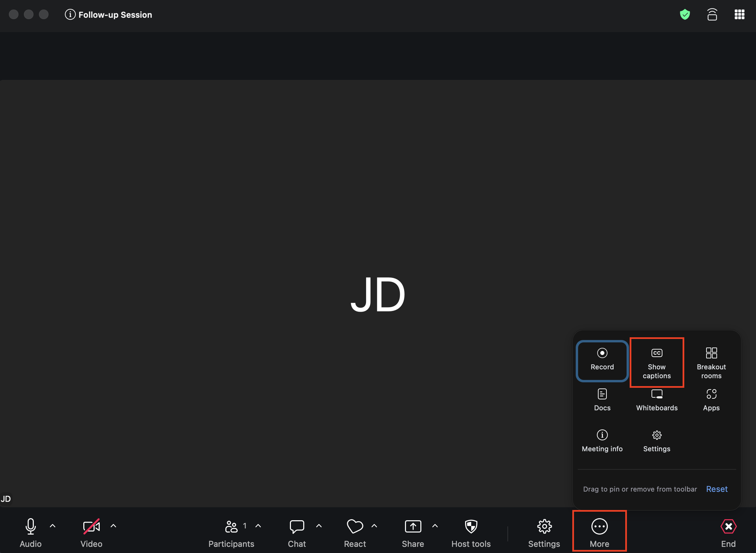756x553 pixels.
Task: Open Docs from More menu
Action: [602, 400]
